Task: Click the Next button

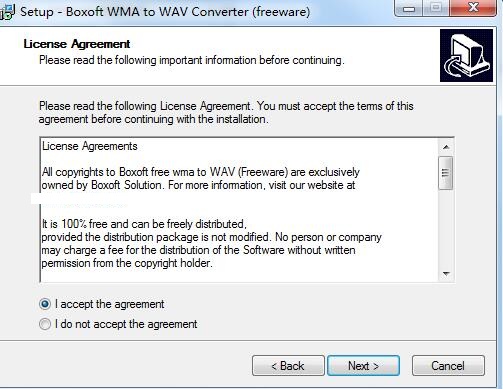Action: click(x=363, y=366)
